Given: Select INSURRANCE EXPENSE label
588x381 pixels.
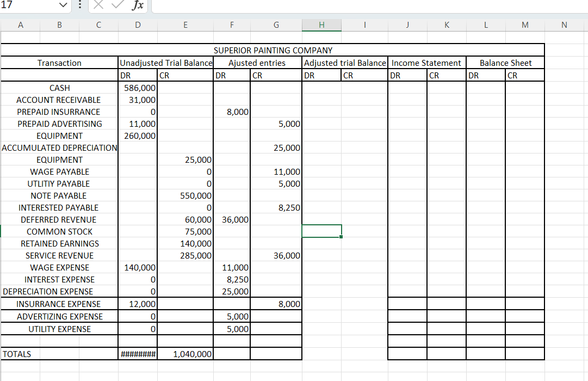Looking at the screenshot, I should click(60, 304).
